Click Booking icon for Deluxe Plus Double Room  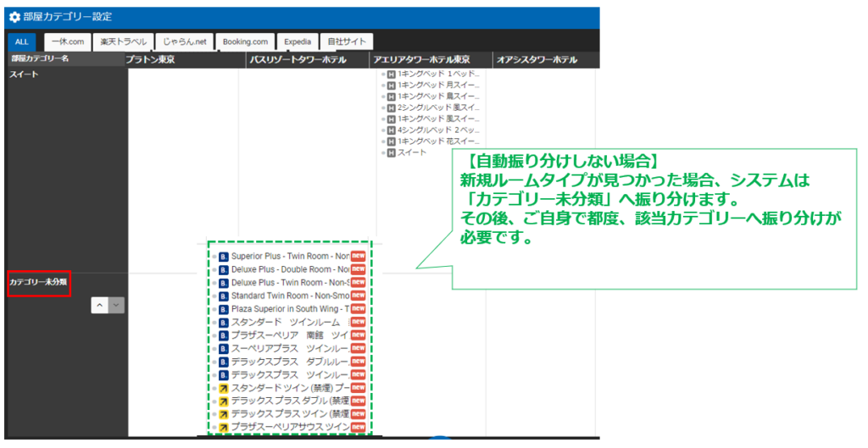pyautogui.click(x=223, y=269)
